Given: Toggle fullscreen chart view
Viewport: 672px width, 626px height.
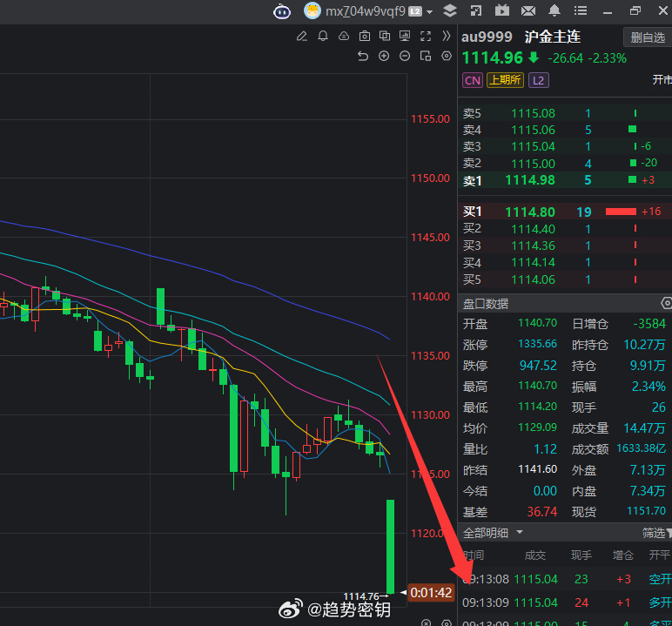Looking at the screenshot, I should coord(426,36).
